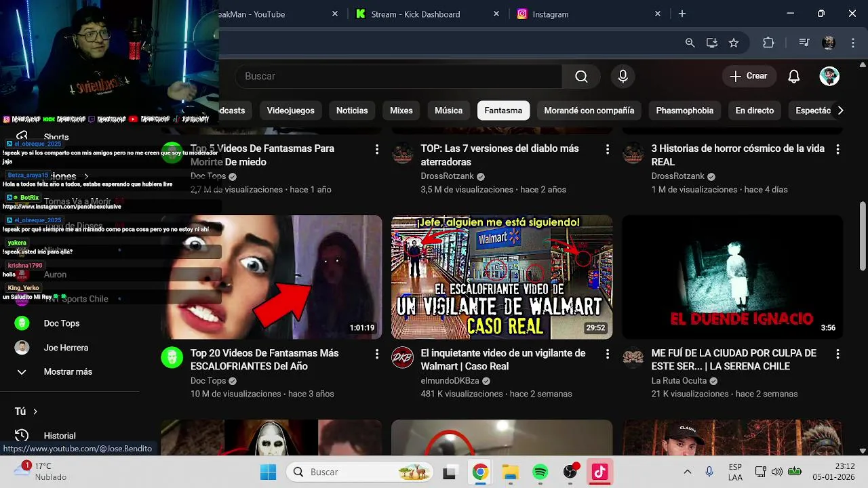
Task: Play the Walmart vigilante video thumbnail
Action: click(x=502, y=277)
